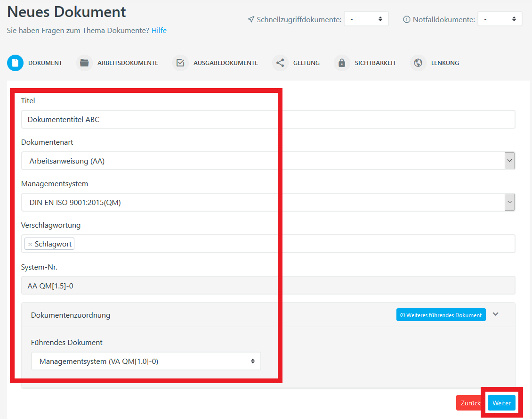Open the Hilfe link
532x419 pixels.
159,30
